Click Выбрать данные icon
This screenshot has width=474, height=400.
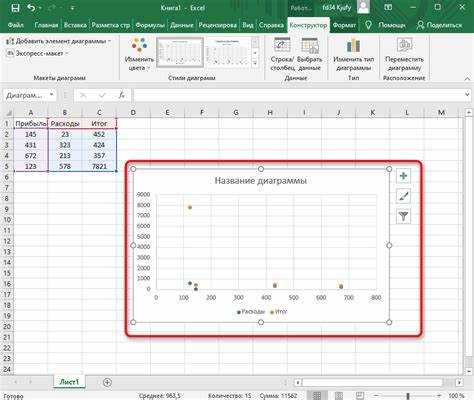coord(310,45)
